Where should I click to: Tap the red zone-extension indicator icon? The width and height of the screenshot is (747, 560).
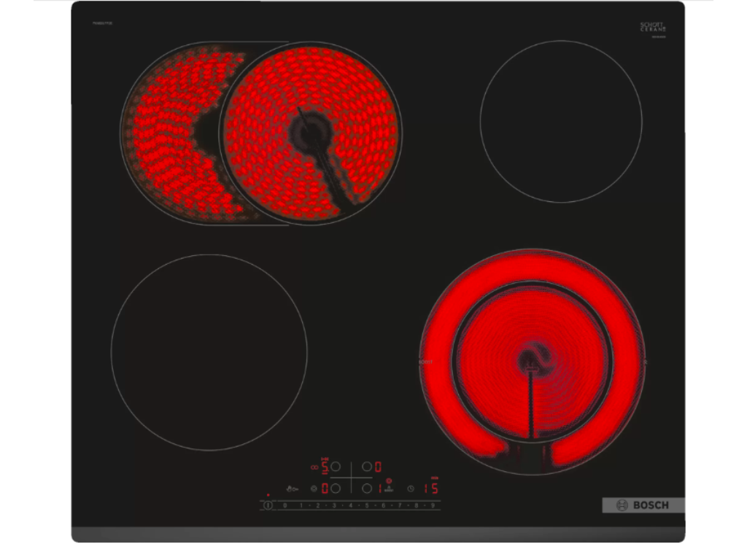[388, 481]
